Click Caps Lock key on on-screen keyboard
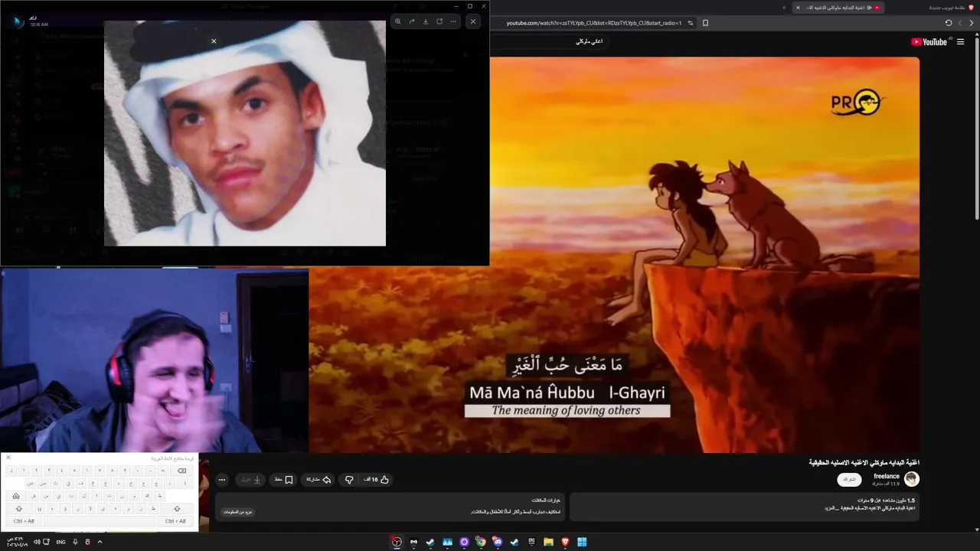The height and width of the screenshot is (551, 980). (x=15, y=496)
